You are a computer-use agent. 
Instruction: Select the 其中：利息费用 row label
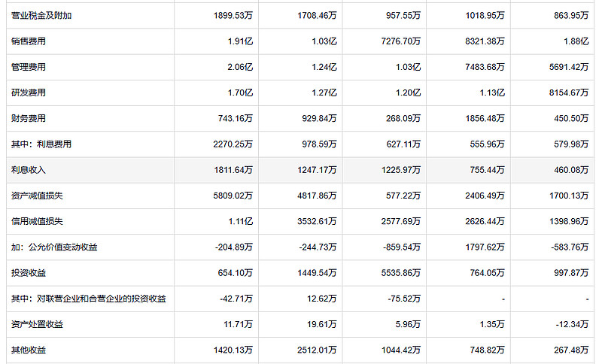[41, 144]
